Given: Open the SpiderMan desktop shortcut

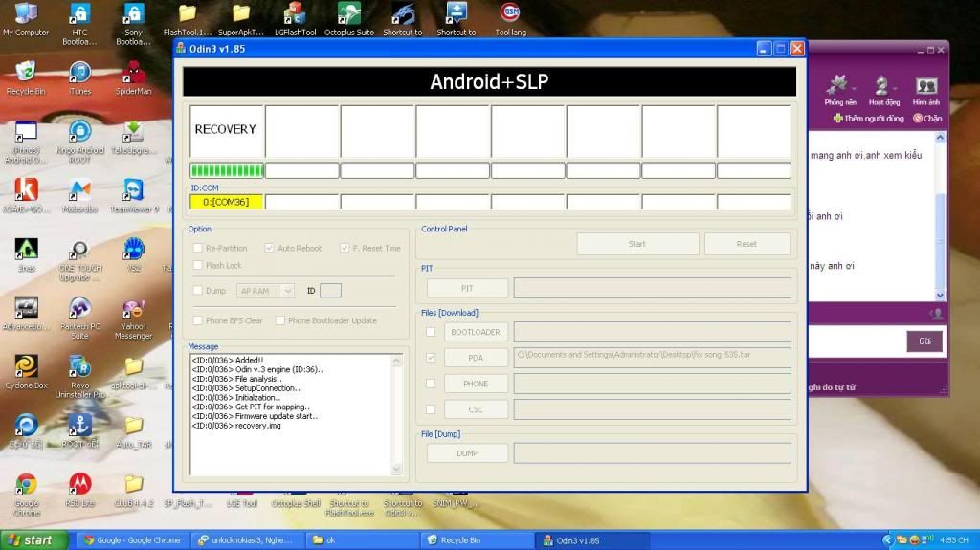Looking at the screenshot, I should tap(133, 78).
